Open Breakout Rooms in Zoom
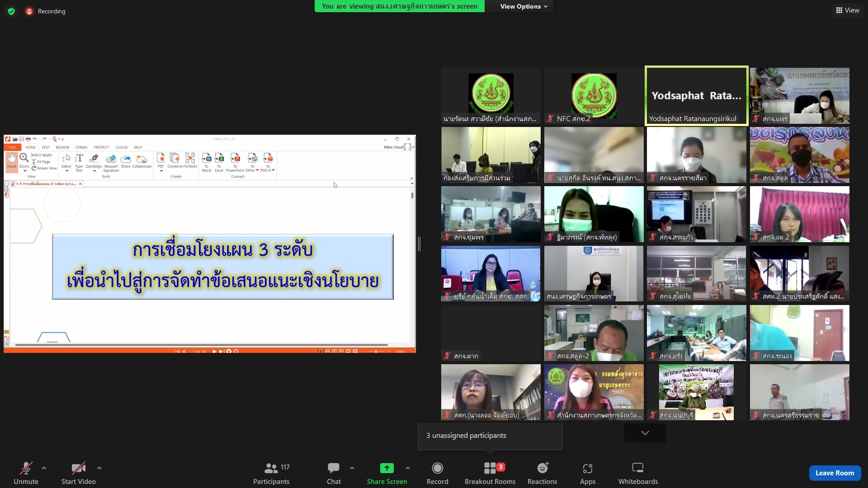 pyautogui.click(x=490, y=473)
